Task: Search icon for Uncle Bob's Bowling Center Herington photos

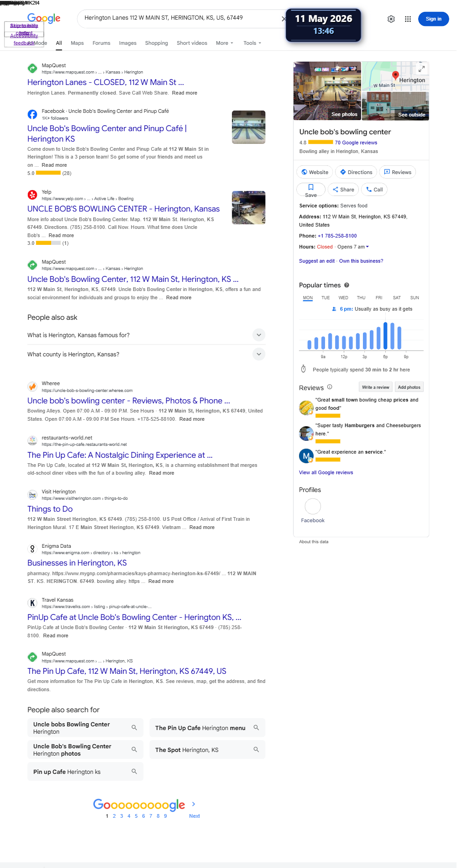Action: click(x=134, y=749)
